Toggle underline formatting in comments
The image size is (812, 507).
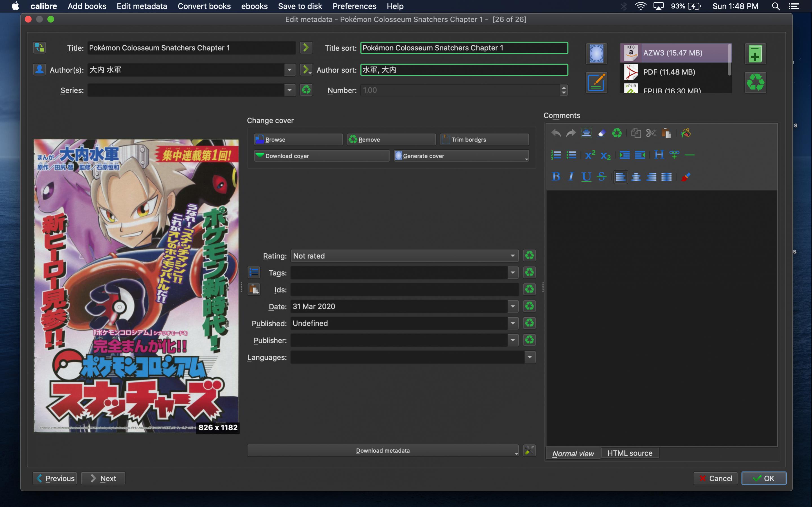[x=586, y=176]
